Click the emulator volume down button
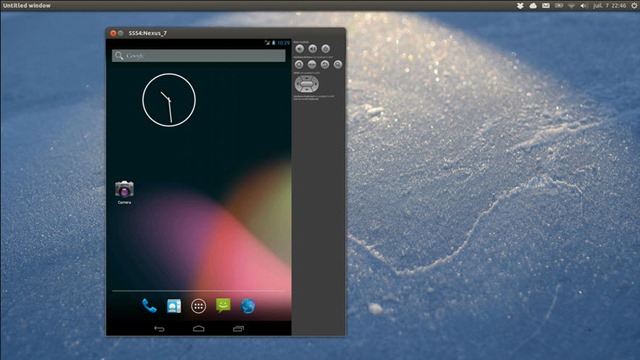Viewport: 640px width, 360px height. coord(300,49)
